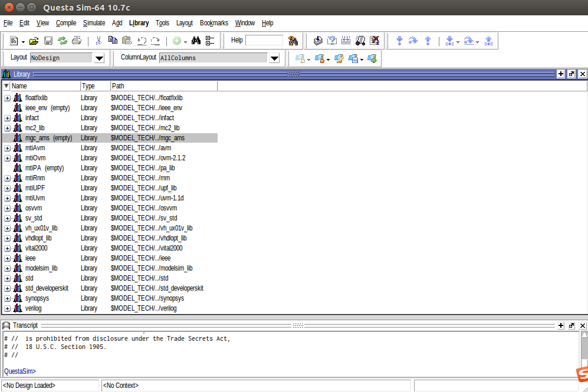This screenshot has height=392, width=588.
Task: Expand the ieee library node
Action: click(x=7, y=259)
